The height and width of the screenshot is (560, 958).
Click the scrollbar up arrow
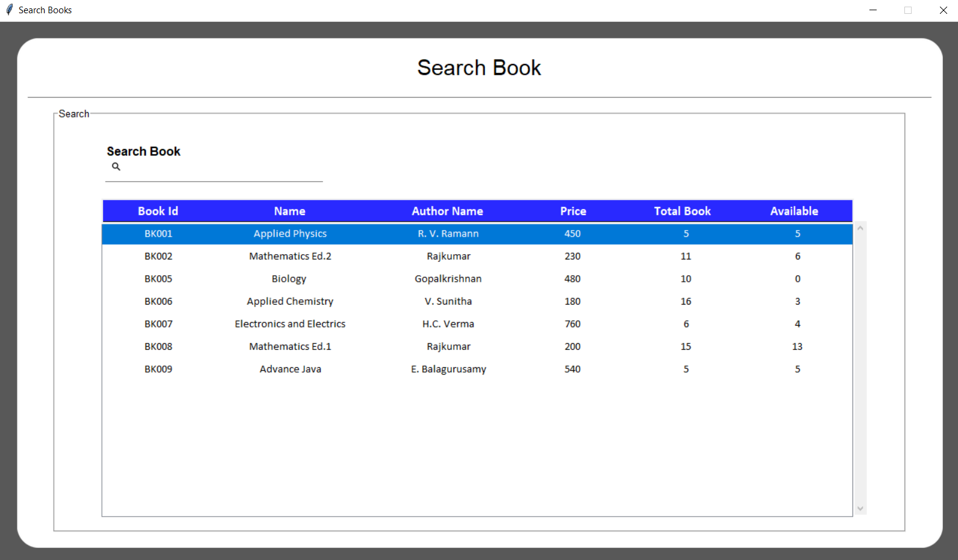860,228
